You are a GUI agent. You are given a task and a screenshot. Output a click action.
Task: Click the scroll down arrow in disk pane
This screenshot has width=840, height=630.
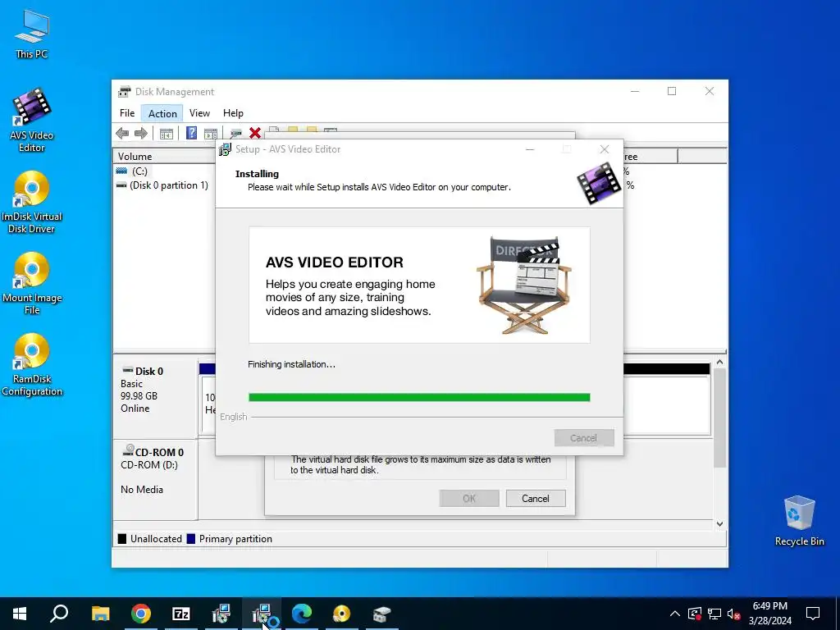tap(719, 524)
